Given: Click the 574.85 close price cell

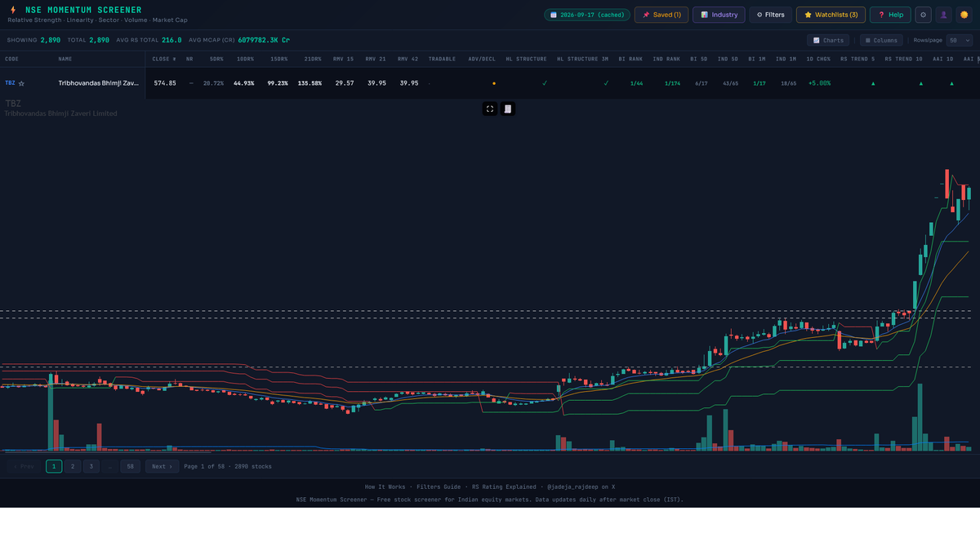Looking at the screenshot, I should click(165, 83).
